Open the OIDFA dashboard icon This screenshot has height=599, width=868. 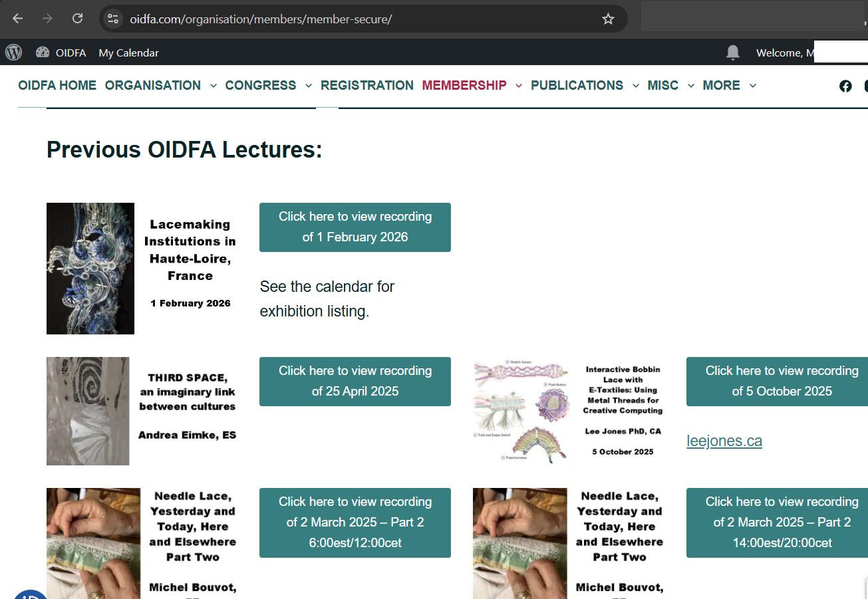(43, 53)
